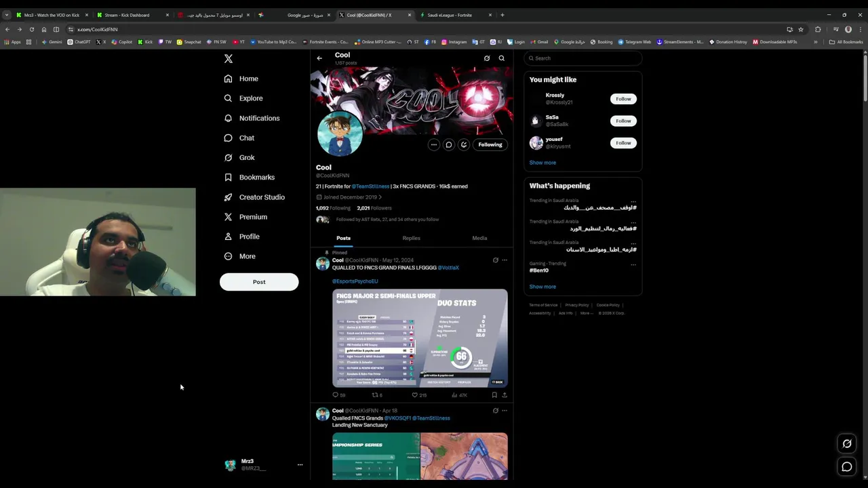
Task: Follow SaSa in You might like
Action: pyautogui.click(x=623, y=121)
